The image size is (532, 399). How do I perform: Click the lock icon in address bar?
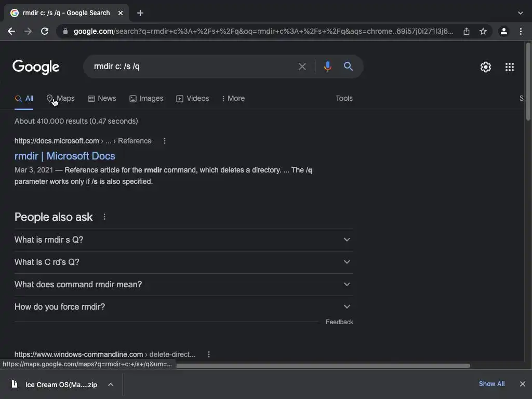[x=65, y=31]
